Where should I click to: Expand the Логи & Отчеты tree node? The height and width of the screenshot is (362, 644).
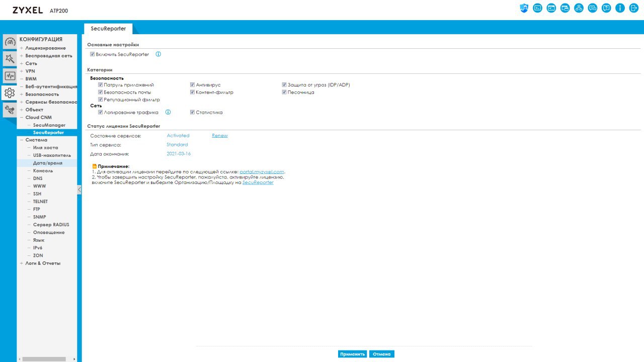pyautogui.click(x=21, y=263)
